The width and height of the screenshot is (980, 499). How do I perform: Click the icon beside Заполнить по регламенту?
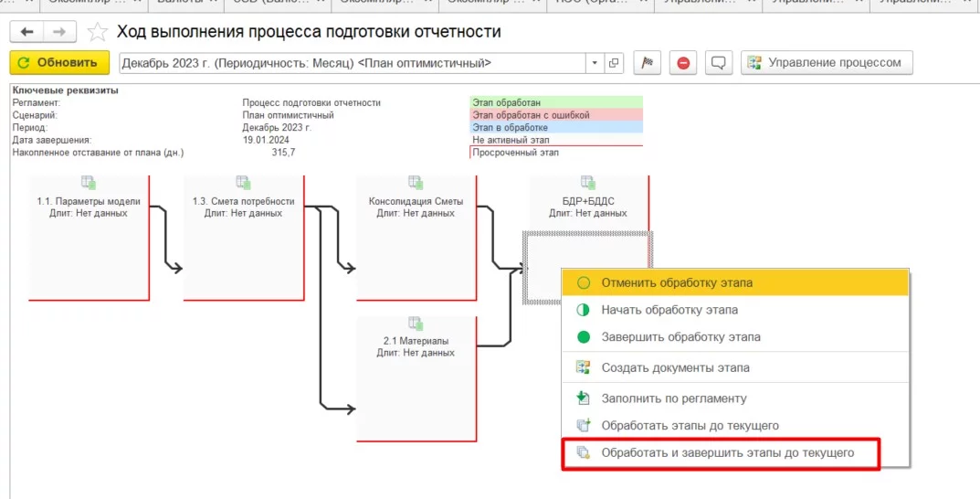point(583,398)
